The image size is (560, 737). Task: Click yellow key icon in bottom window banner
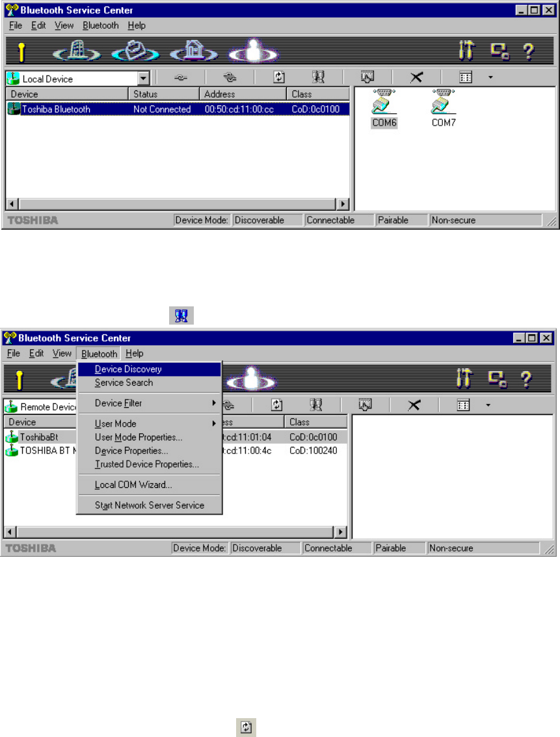(x=19, y=380)
